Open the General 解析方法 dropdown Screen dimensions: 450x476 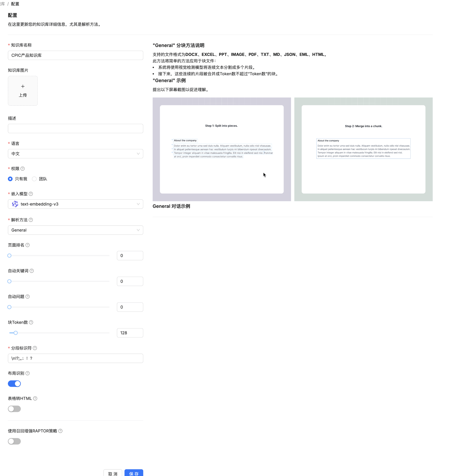coord(75,230)
